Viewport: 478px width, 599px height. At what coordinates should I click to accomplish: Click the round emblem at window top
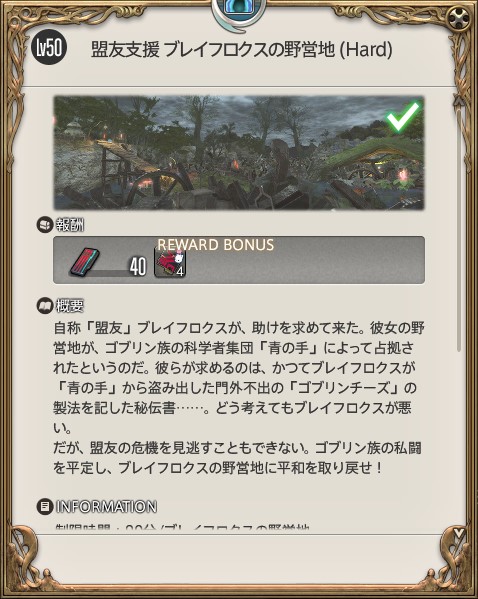tap(239, 11)
